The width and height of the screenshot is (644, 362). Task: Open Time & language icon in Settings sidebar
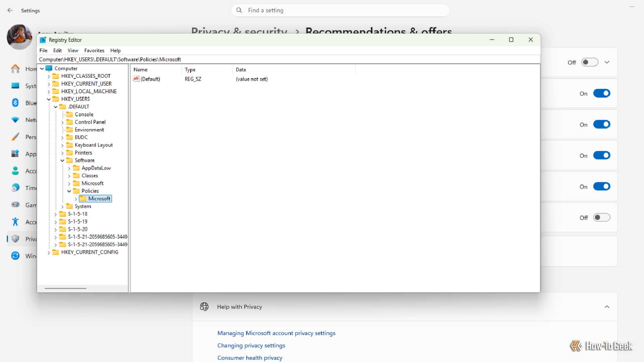tap(15, 188)
